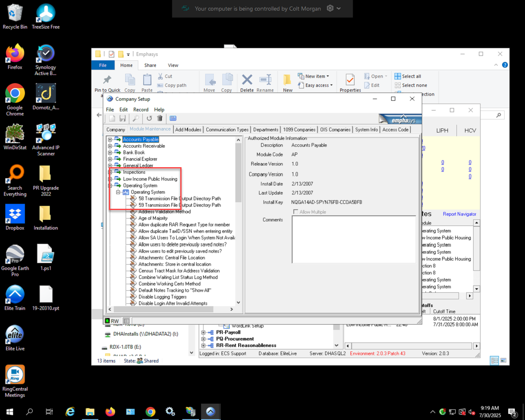
Task: Switch to the Communication Types tab
Action: click(x=227, y=130)
